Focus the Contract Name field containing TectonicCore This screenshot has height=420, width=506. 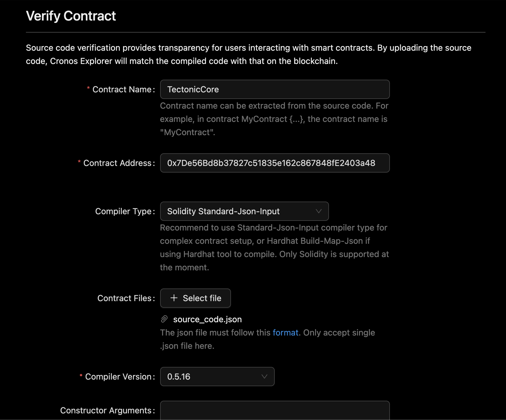click(275, 89)
